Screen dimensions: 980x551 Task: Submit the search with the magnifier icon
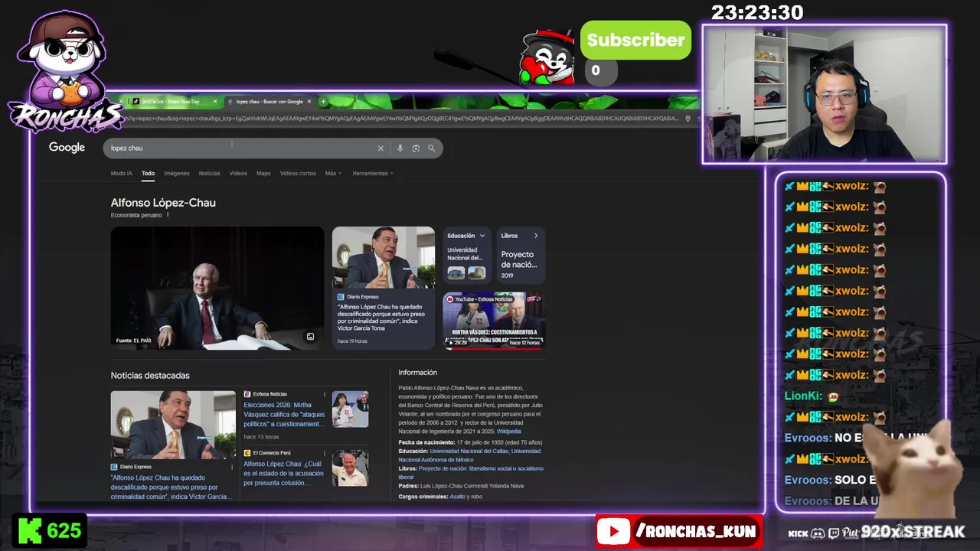click(432, 148)
